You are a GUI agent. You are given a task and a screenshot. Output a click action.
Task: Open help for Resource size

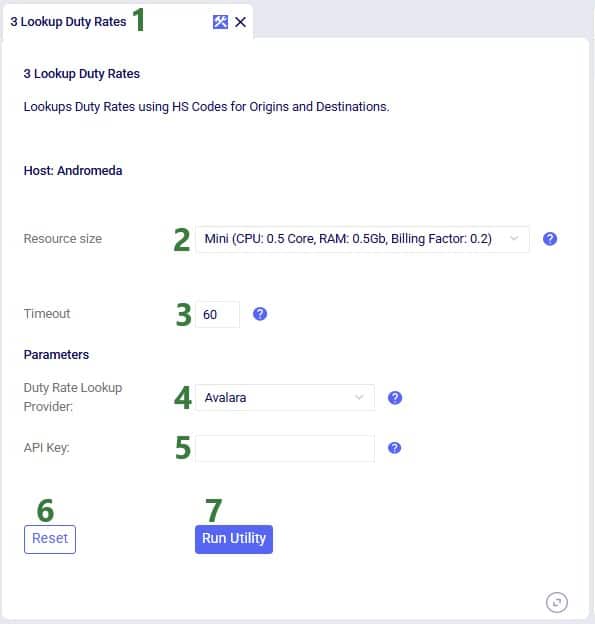tap(550, 239)
